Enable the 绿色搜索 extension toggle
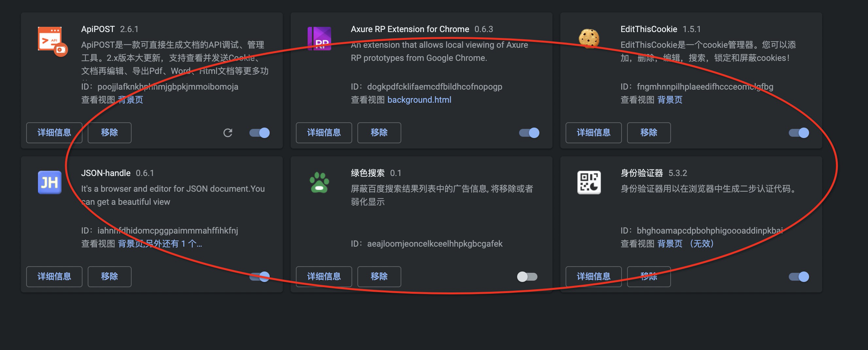Image resolution: width=868 pixels, height=350 pixels. click(527, 276)
